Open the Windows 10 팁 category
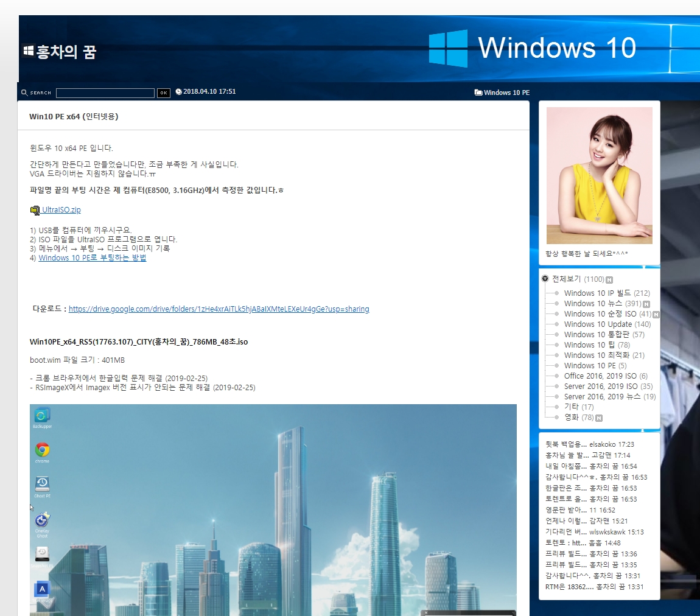The width and height of the screenshot is (700, 616). 597,345
